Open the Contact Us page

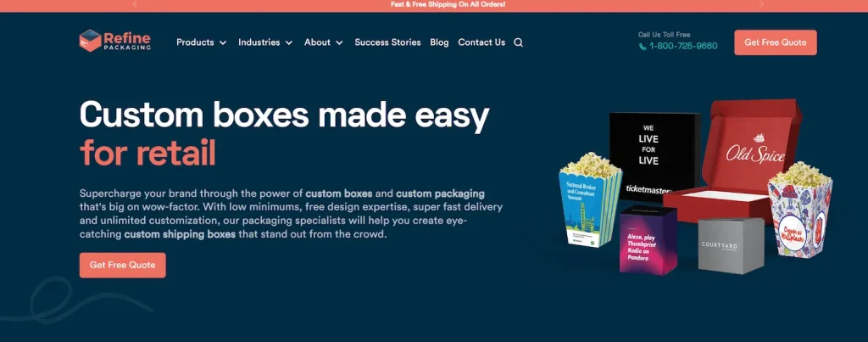coord(481,42)
